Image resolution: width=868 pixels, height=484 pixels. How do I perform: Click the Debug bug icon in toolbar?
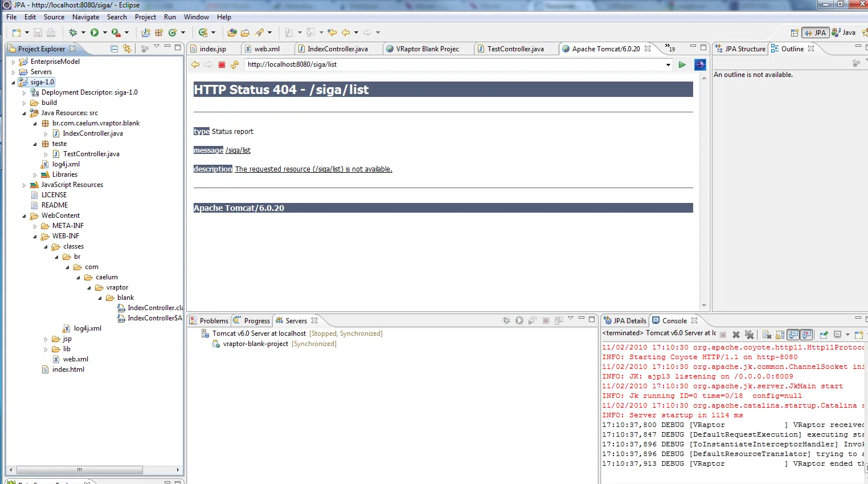(73, 32)
